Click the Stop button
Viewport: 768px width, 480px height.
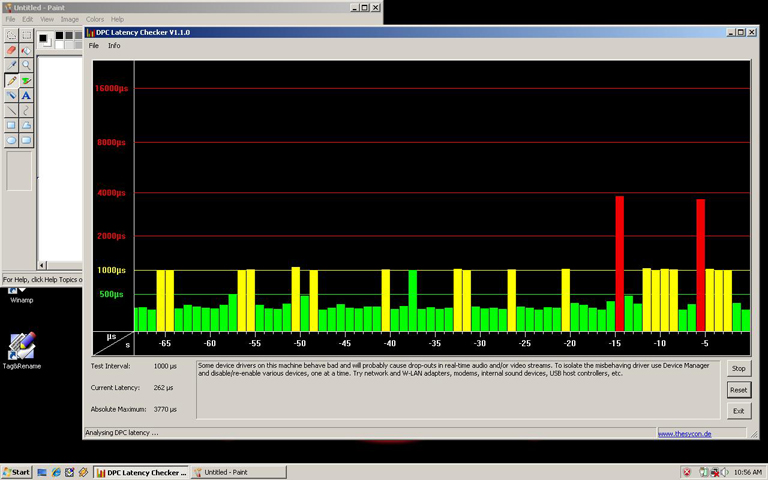click(739, 368)
